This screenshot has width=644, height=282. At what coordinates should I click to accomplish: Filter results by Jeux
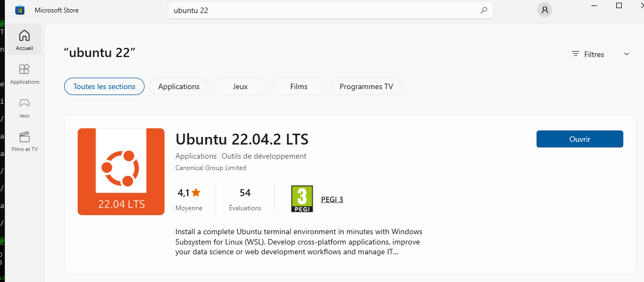click(240, 86)
